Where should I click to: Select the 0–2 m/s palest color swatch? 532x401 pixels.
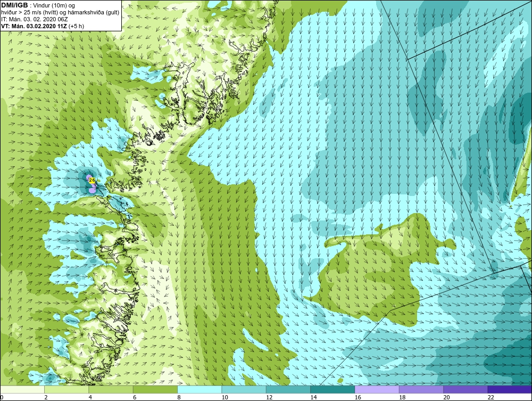point(22,389)
